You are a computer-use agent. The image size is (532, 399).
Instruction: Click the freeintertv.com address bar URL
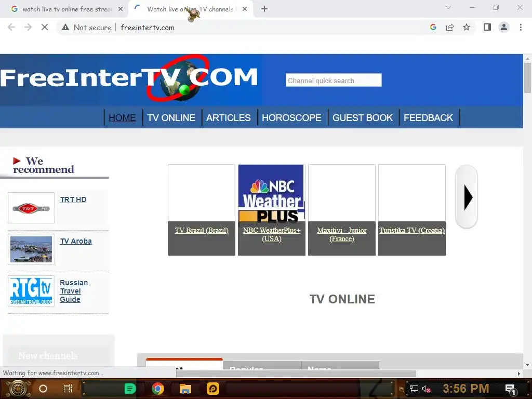148,28
